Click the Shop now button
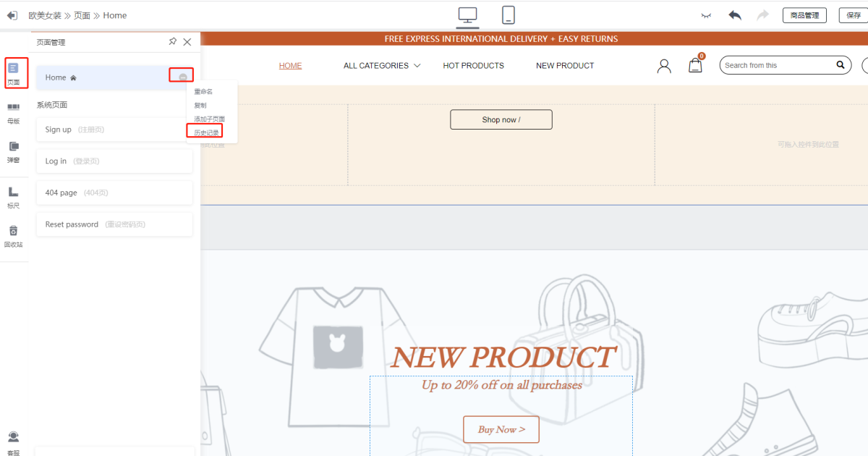868x456 pixels. click(501, 120)
